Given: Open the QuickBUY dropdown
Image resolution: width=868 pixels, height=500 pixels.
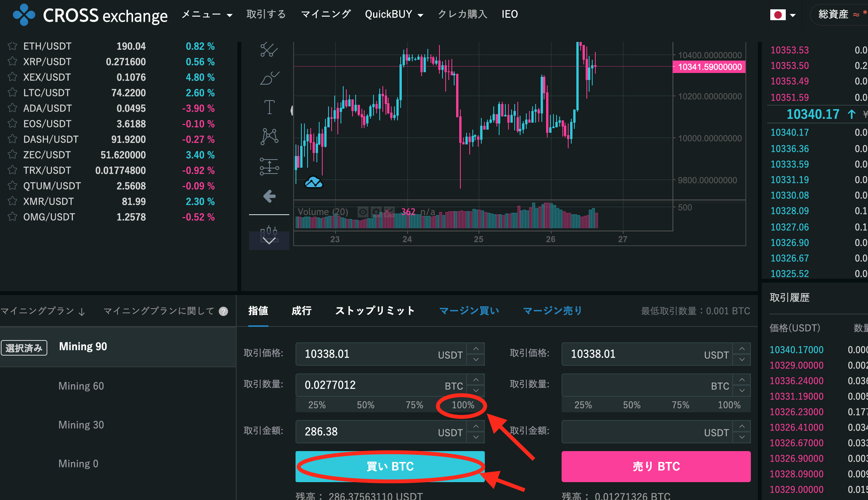Looking at the screenshot, I should pyautogui.click(x=394, y=15).
